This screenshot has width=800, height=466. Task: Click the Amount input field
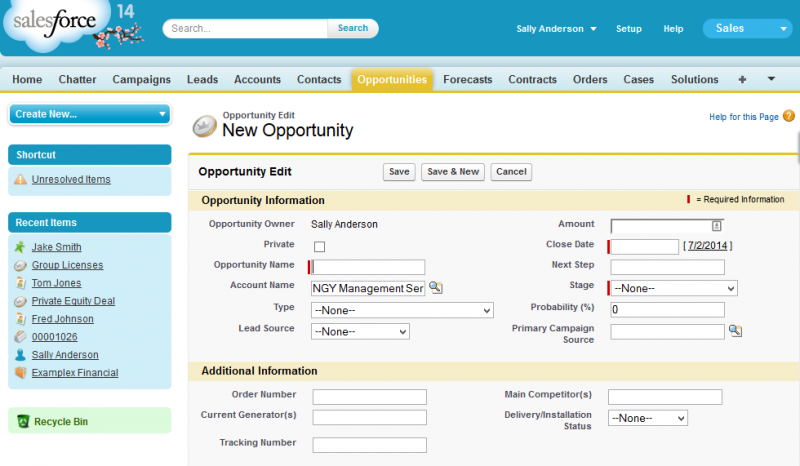click(667, 226)
